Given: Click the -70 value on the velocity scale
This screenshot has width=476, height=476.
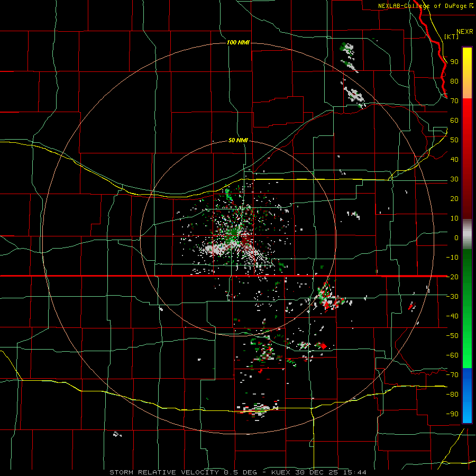Looking at the screenshot, I should (452, 374).
